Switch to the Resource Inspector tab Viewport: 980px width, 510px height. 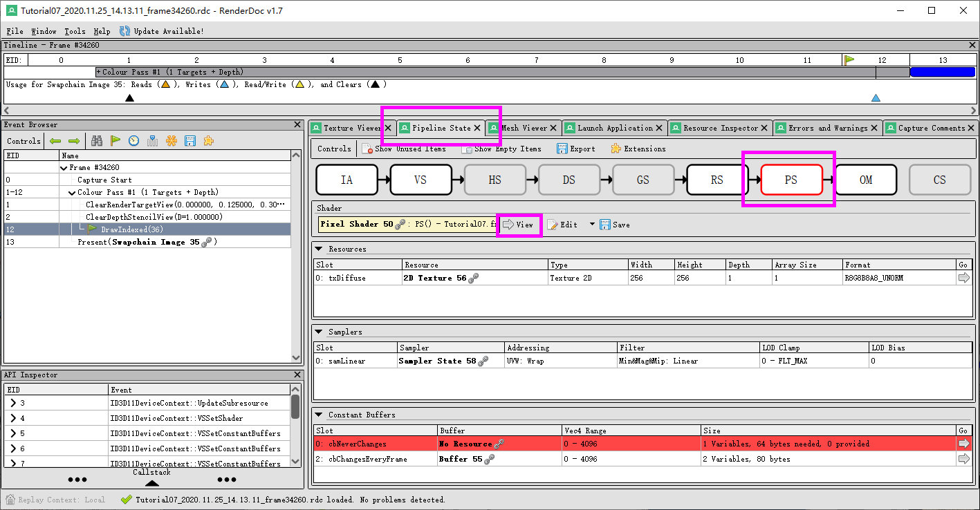point(719,128)
